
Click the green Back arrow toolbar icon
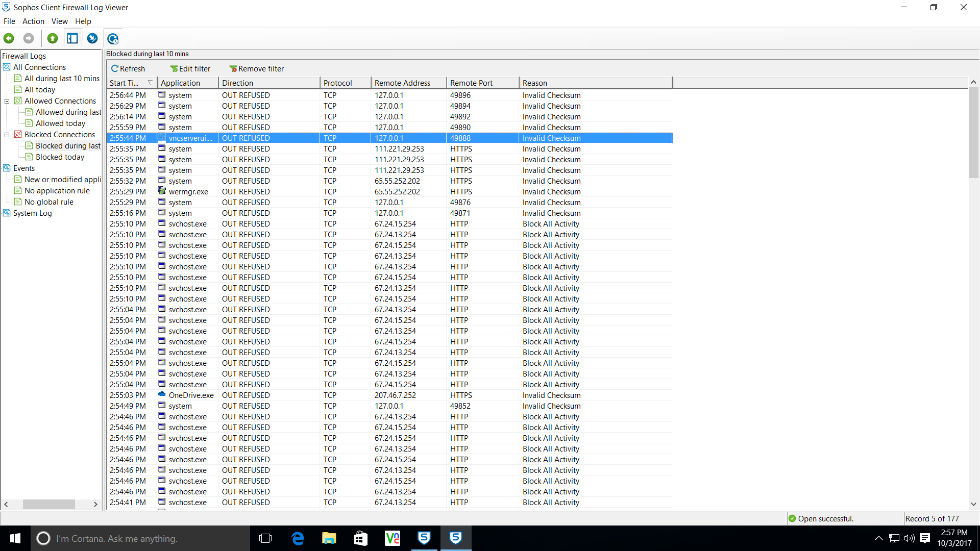[9, 38]
